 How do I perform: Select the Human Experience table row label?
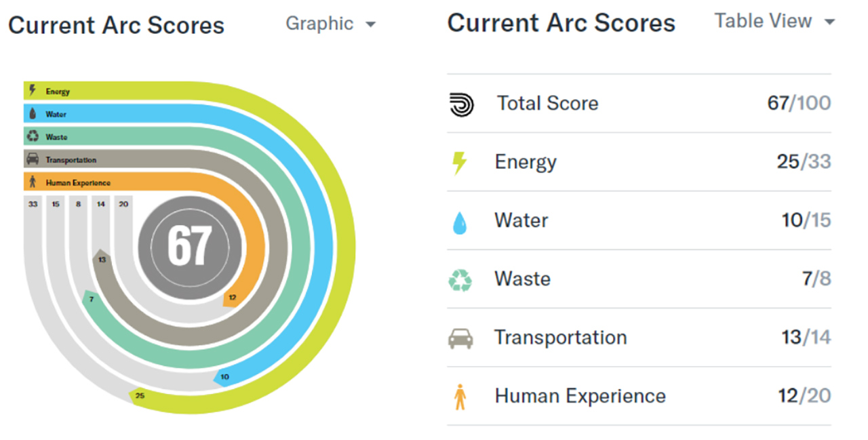tap(580, 396)
